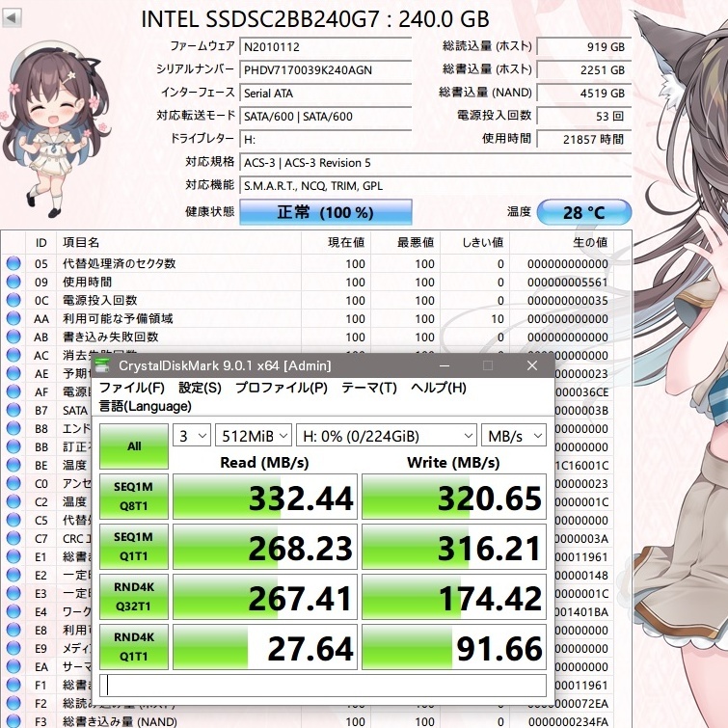Open the プロファイル(P) menu

pos(282,388)
